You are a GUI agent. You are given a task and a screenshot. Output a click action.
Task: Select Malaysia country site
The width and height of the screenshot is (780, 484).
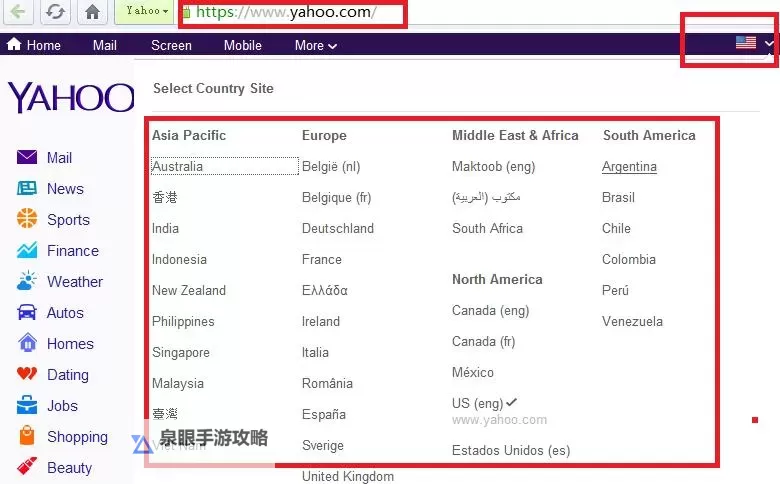point(178,384)
